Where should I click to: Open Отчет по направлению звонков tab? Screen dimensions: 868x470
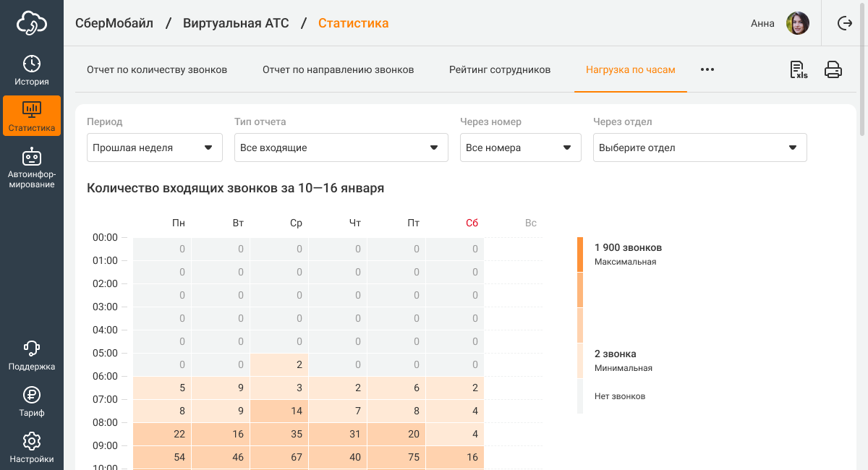pyautogui.click(x=338, y=70)
